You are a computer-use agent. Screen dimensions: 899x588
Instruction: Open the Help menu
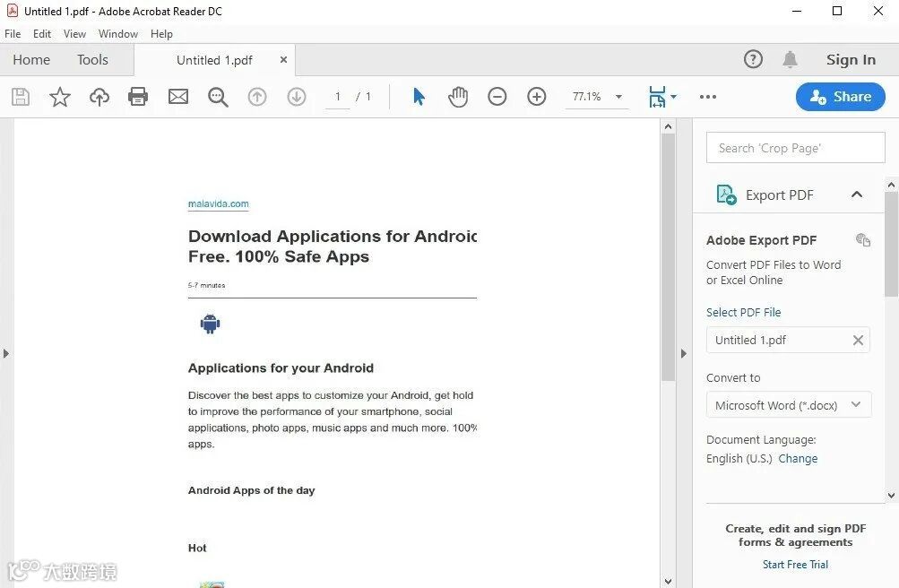(161, 34)
